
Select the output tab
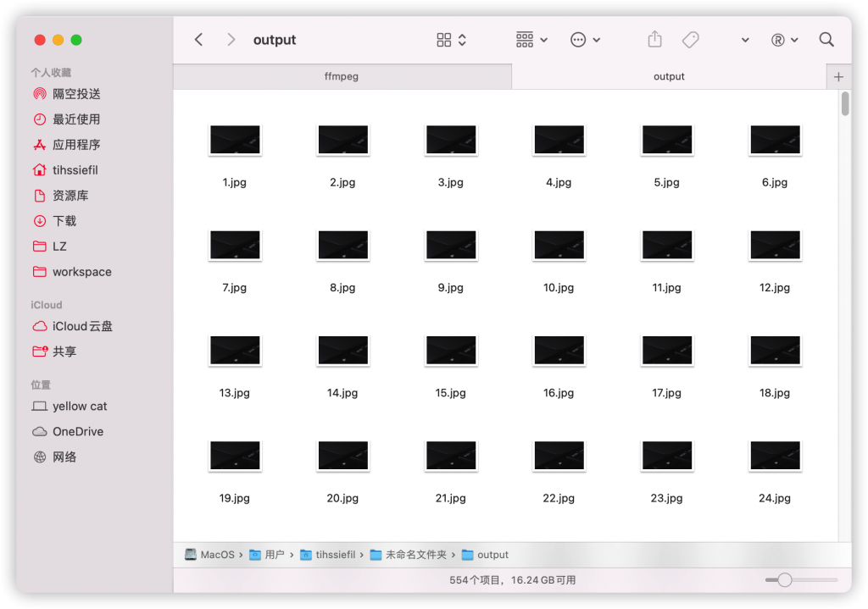pyautogui.click(x=669, y=76)
